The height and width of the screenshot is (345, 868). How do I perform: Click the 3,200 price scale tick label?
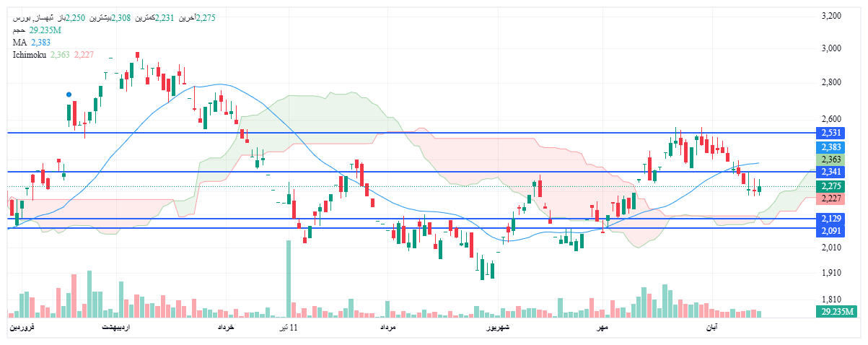point(831,15)
